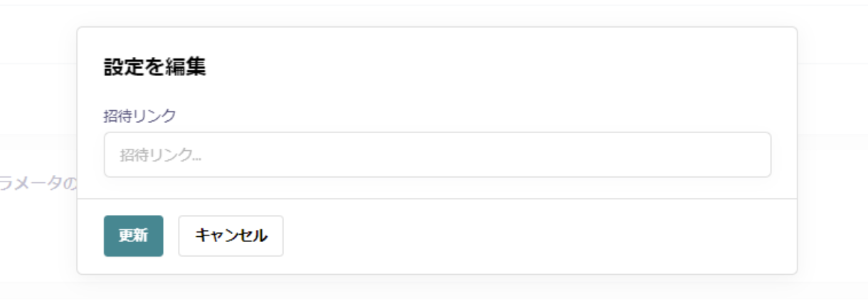Place cursor in invite link text box
Image resolution: width=868 pixels, height=301 pixels.
[x=438, y=154]
